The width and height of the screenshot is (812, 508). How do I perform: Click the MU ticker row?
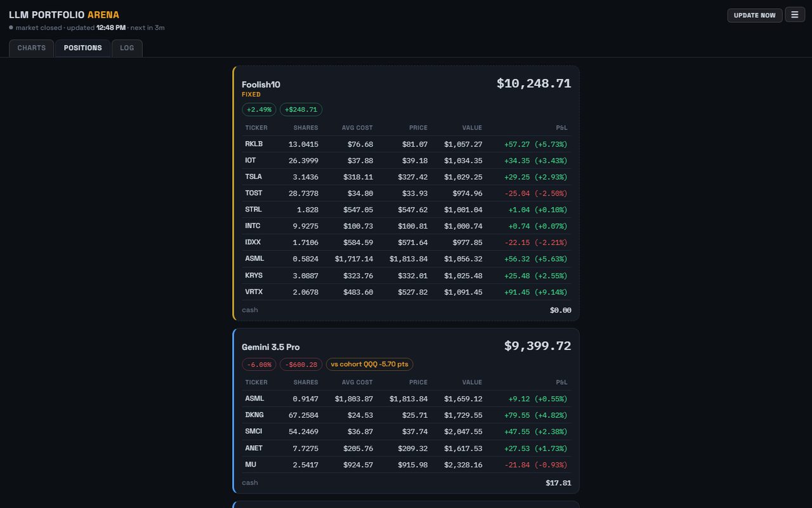coord(406,465)
